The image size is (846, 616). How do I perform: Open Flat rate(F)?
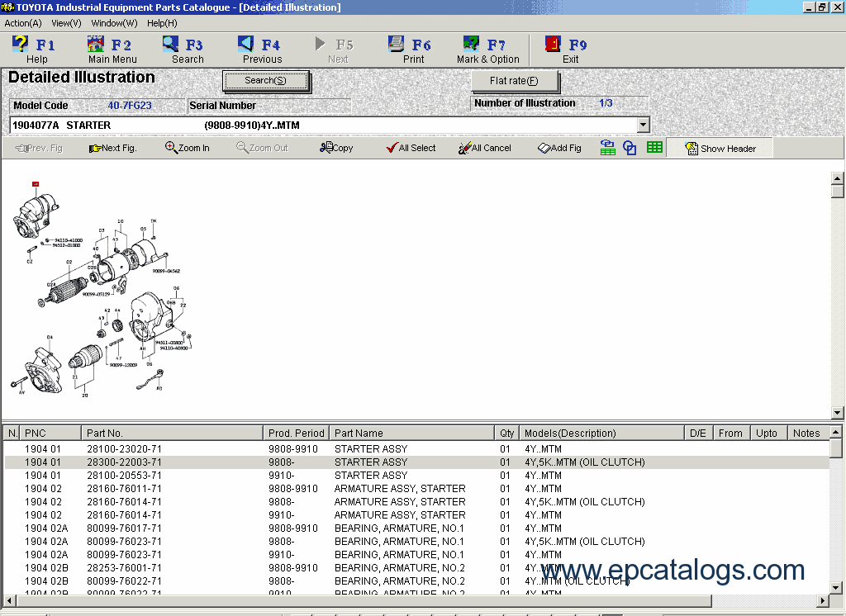tap(514, 81)
